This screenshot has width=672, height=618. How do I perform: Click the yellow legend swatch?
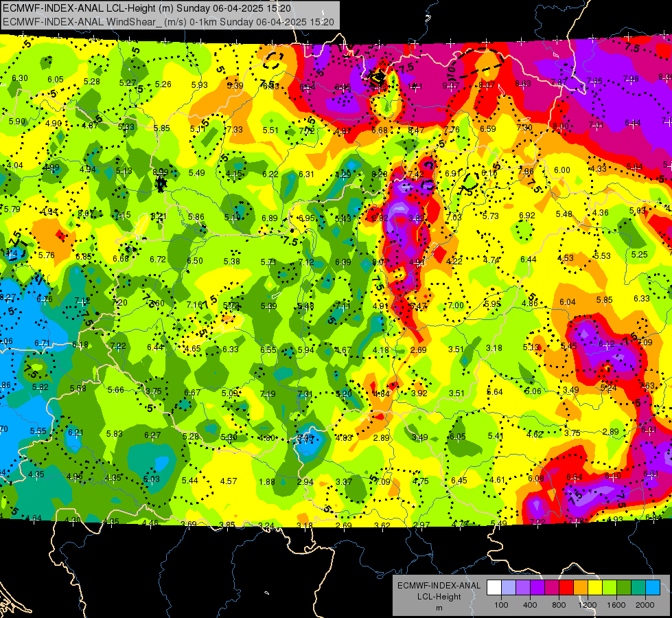click(595, 588)
